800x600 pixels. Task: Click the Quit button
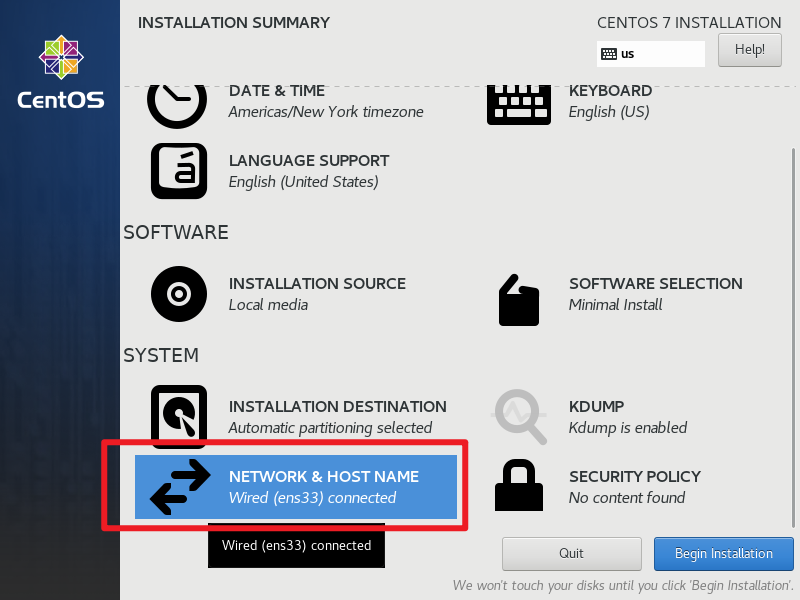click(x=571, y=553)
